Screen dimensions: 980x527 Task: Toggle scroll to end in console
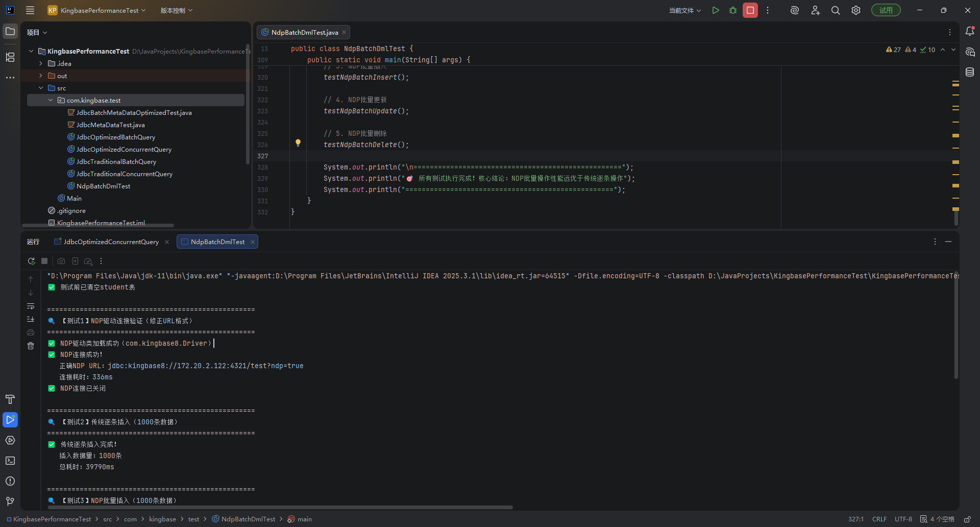point(31,319)
